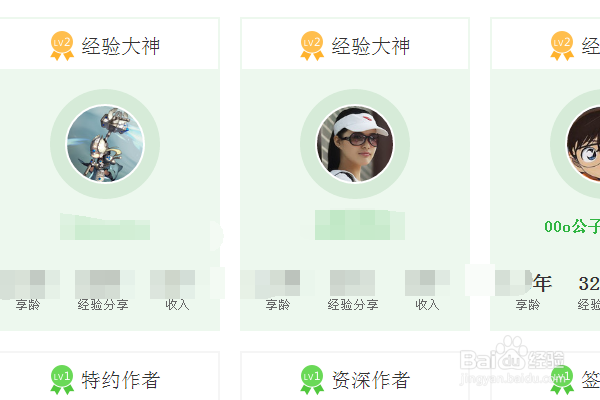The width and height of the screenshot is (600, 400).
Task: Select the first 经验大神 card title
Action: [x=121, y=46]
